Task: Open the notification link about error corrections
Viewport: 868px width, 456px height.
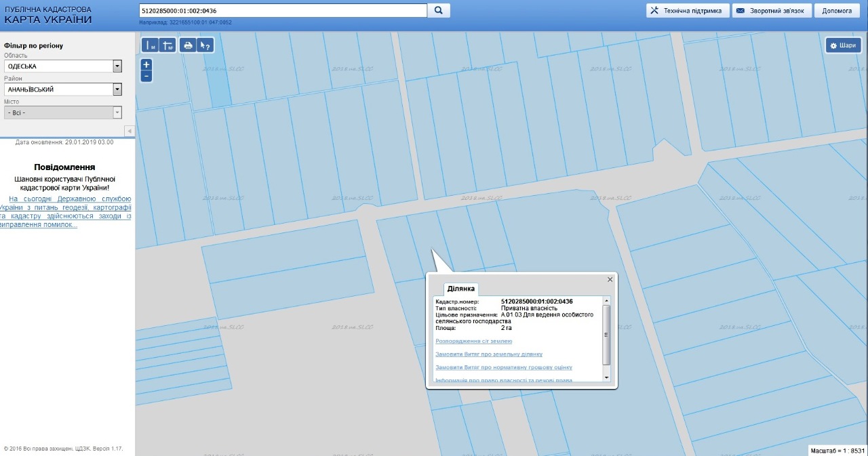Action: point(66,211)
